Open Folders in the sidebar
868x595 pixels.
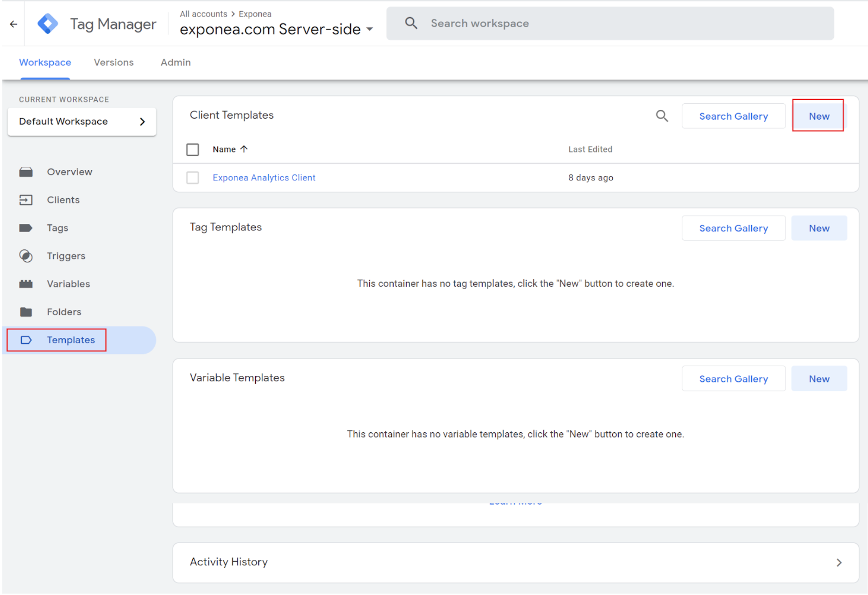click(64, 312)
